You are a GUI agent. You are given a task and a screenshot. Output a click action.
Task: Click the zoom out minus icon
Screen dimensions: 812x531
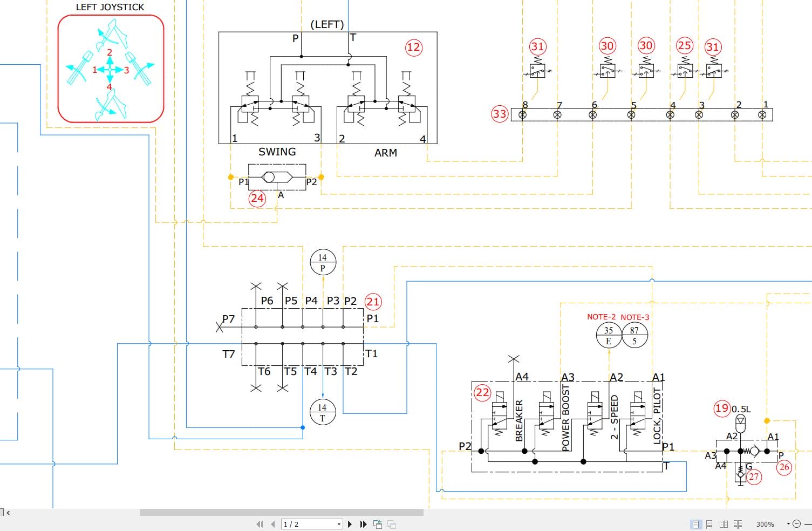coord(797,523)
